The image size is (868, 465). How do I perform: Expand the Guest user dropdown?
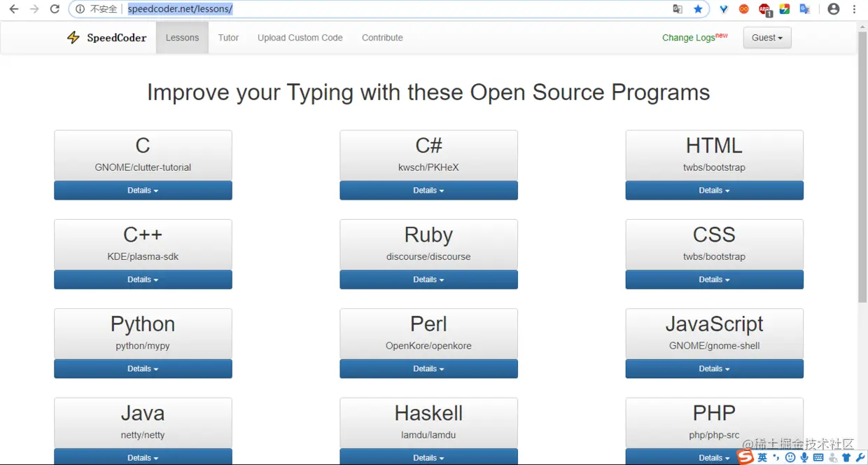tap(767, 38)
